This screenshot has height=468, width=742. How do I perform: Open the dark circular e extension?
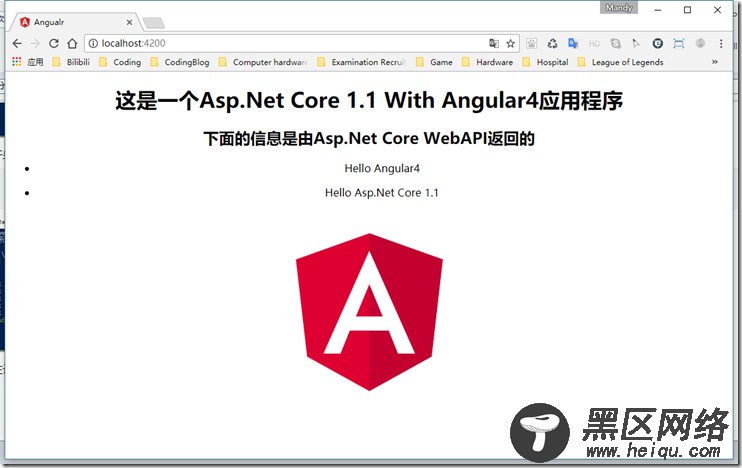[657, 44]
